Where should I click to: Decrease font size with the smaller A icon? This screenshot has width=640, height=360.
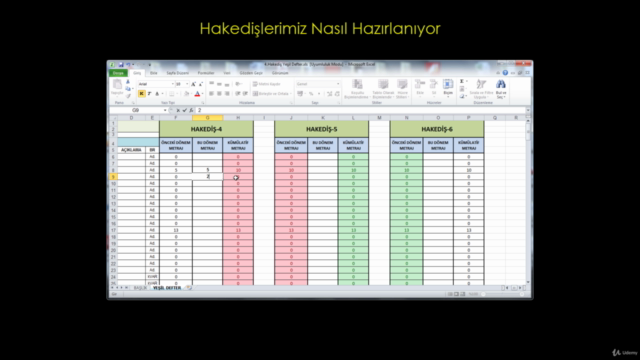[200, 84]
